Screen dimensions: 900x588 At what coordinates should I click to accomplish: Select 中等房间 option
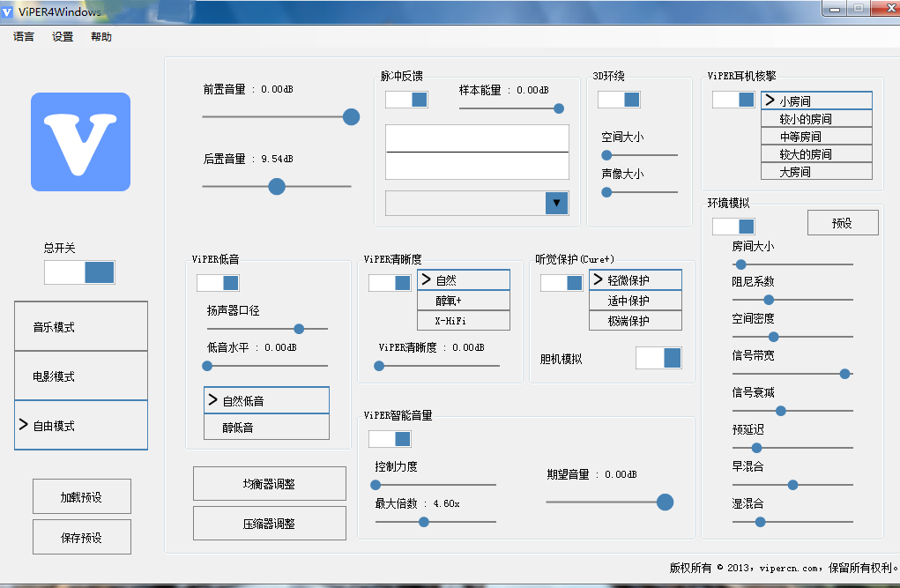[x=816, y=137]
